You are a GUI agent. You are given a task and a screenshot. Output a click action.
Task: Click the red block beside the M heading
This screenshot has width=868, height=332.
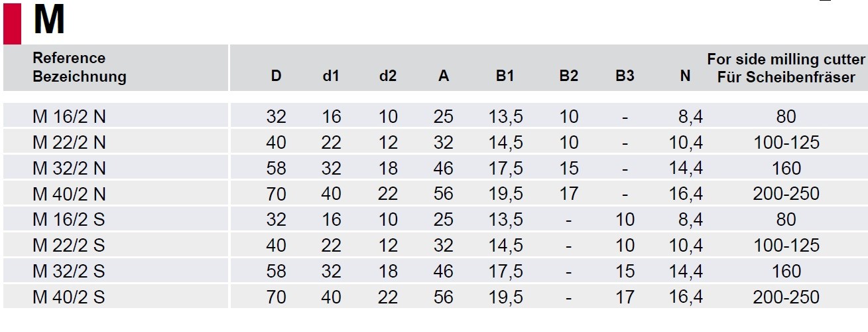point(12,23)
